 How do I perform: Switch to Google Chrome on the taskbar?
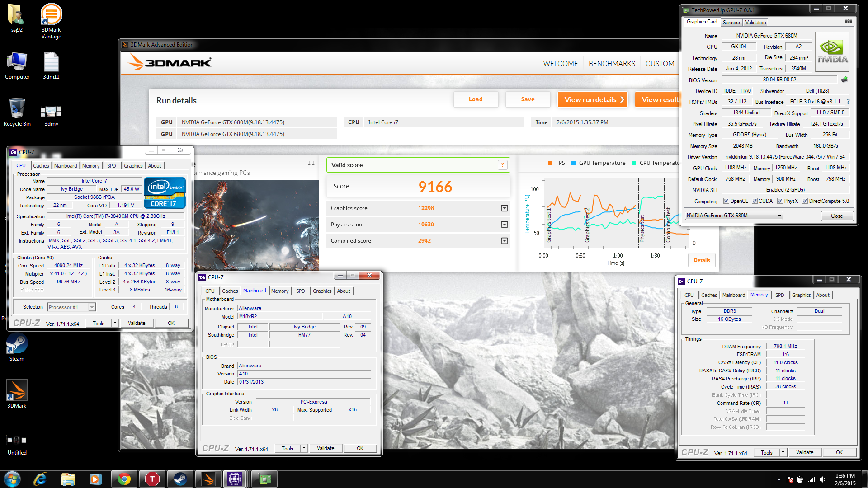(124, 479)
